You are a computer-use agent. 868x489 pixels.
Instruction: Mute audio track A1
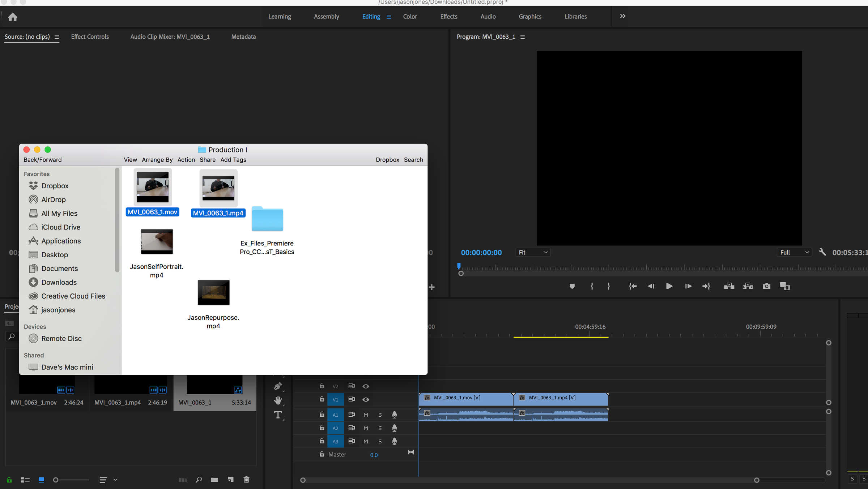pyautogui.click(x=366, y=415)
